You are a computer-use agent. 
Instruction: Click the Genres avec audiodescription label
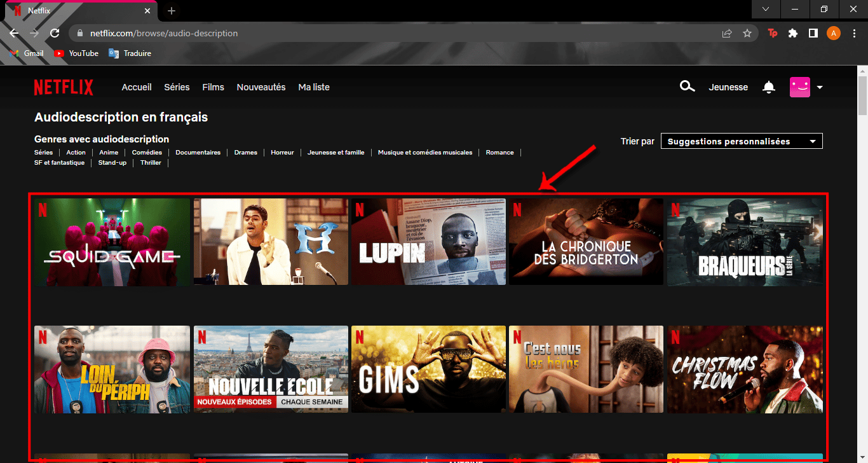[x=102, y=139]
